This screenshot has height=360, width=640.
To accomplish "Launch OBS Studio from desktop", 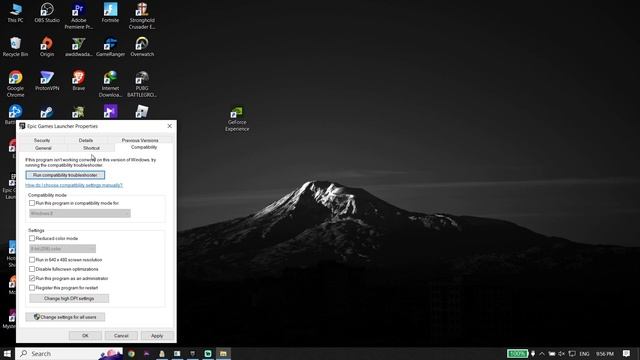I will tap(47, 13).
